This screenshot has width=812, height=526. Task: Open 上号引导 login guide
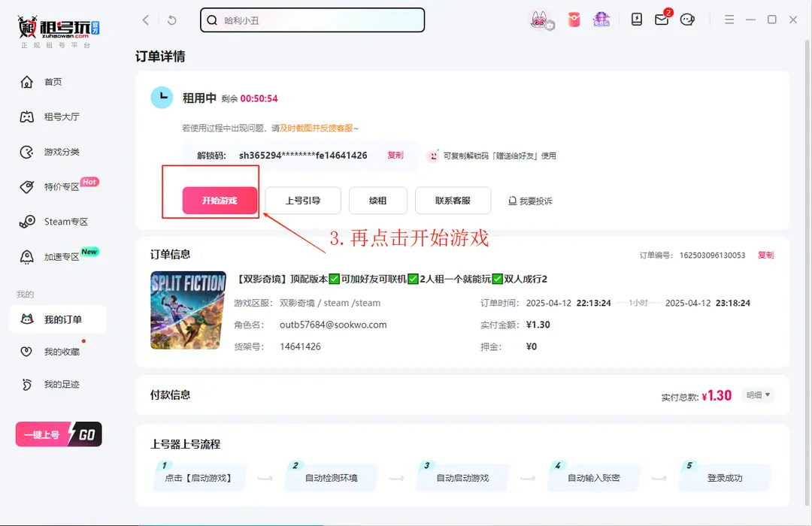point(303,201)
